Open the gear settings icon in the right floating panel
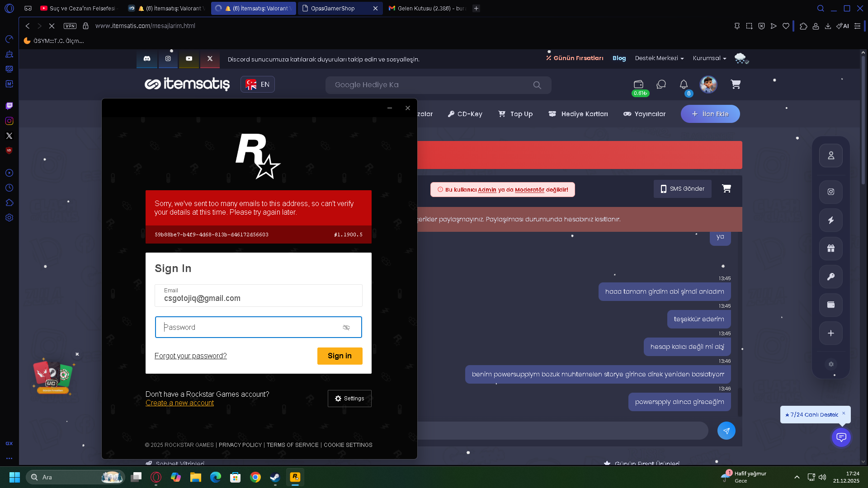The width and height of the screenshot is (868, 488). coord(831,364)
